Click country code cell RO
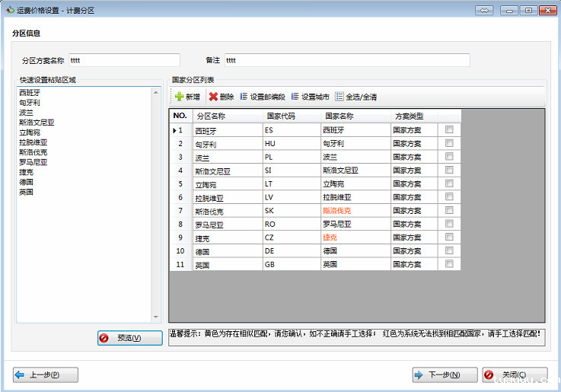The height and width of the screenshot is (392, 561). [x=292, y=224]
